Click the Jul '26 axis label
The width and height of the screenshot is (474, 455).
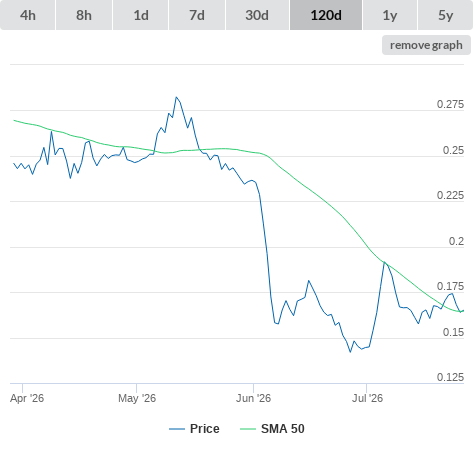[368, 398]
